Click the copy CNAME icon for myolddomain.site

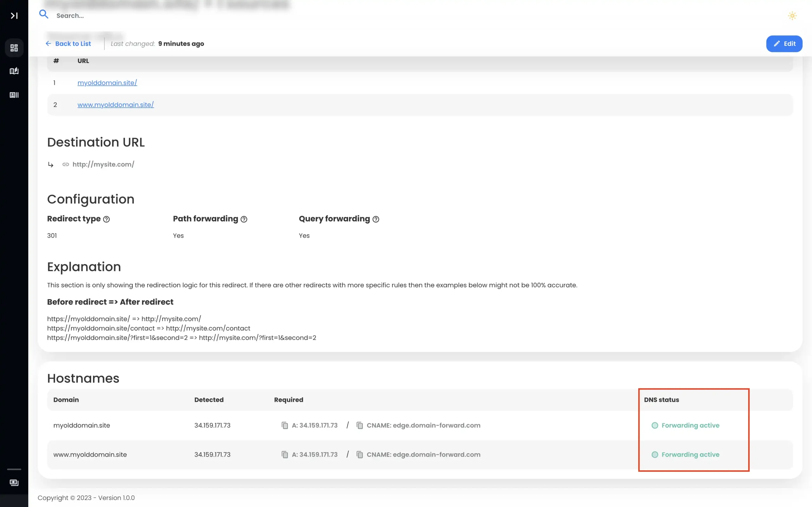point(359,425)
